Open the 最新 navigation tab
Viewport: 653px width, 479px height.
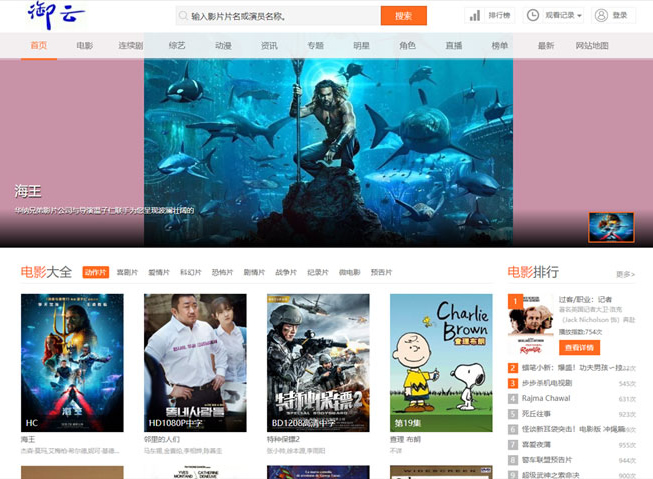546,45
